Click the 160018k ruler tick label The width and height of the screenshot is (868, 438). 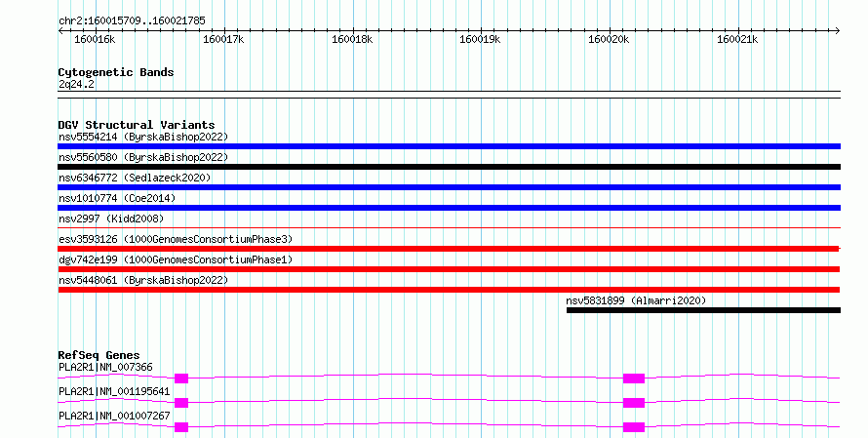(352, 39)
